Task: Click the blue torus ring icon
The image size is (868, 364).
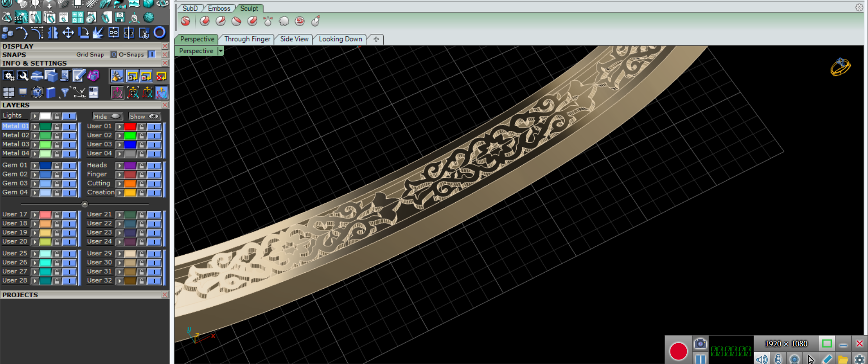Action: [x=160, y=33]
